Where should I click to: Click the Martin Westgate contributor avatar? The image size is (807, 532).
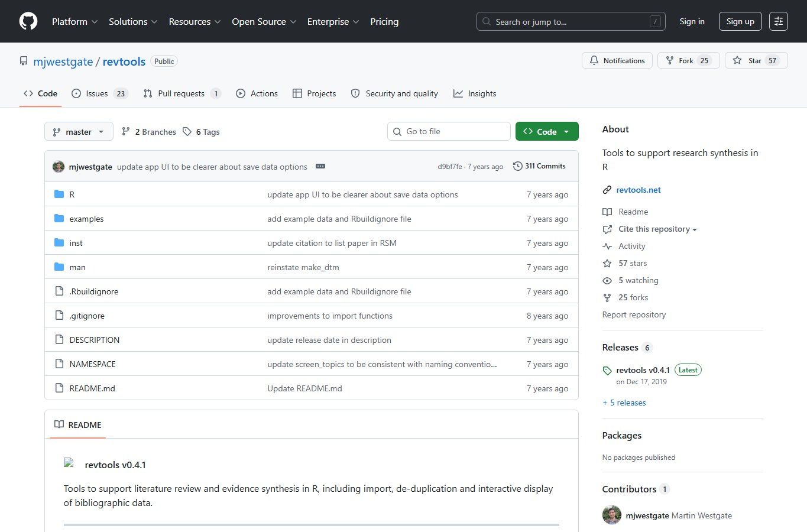point(612,515)
